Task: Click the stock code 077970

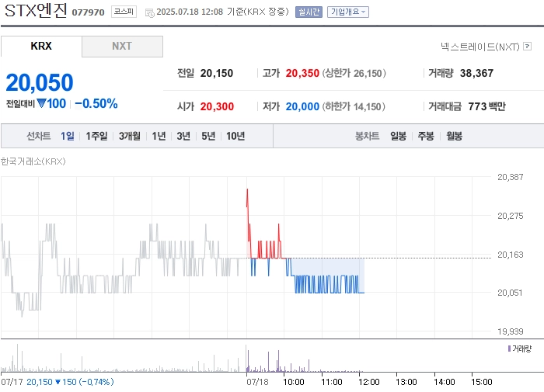Action: click(x=88, y=12)
